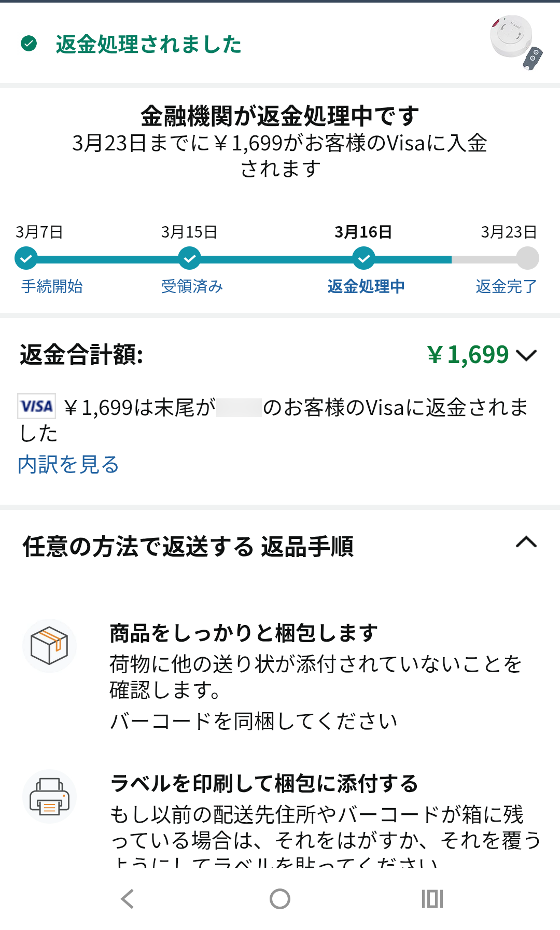Tap the VISA card logo icon
The height and width of the screenshot is (930, 560).
(37, 406)
